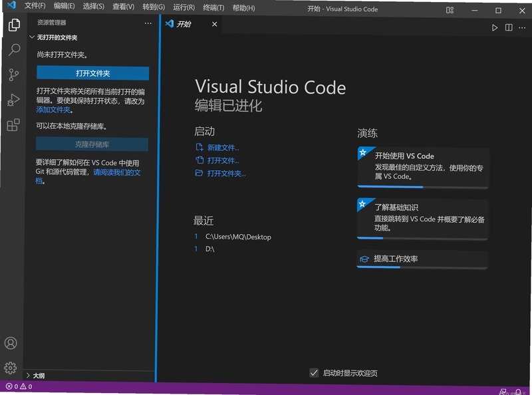Click the 克隆存储库 button
This screenshot has height=395, width=532.
[92, 144]
